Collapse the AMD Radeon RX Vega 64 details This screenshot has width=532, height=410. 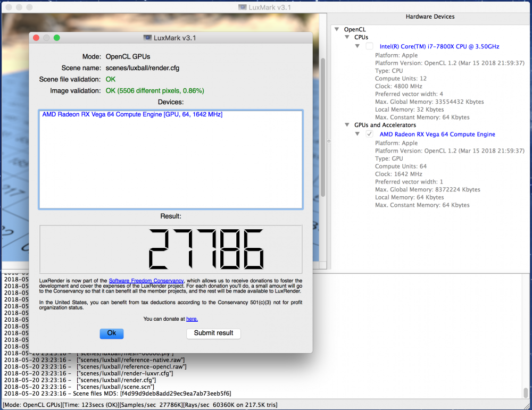point(358,134)
